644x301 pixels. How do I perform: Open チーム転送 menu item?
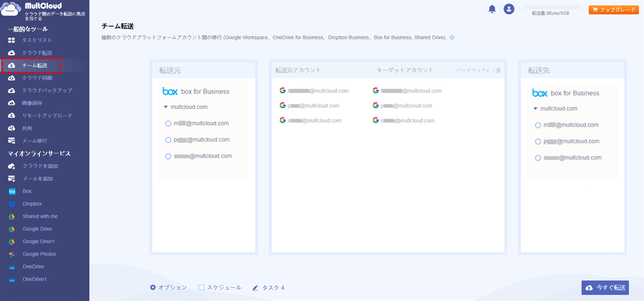point(34,65)
